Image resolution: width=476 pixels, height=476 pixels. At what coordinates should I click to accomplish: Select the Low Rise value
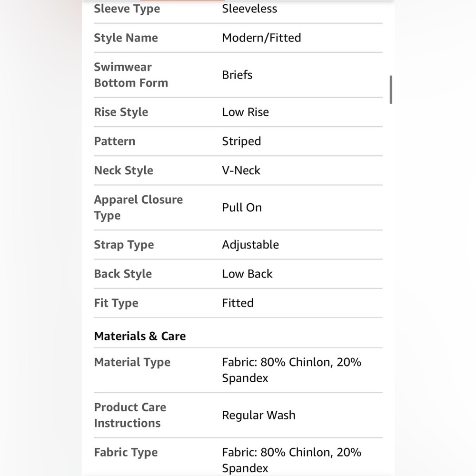(x=245, y=112)
